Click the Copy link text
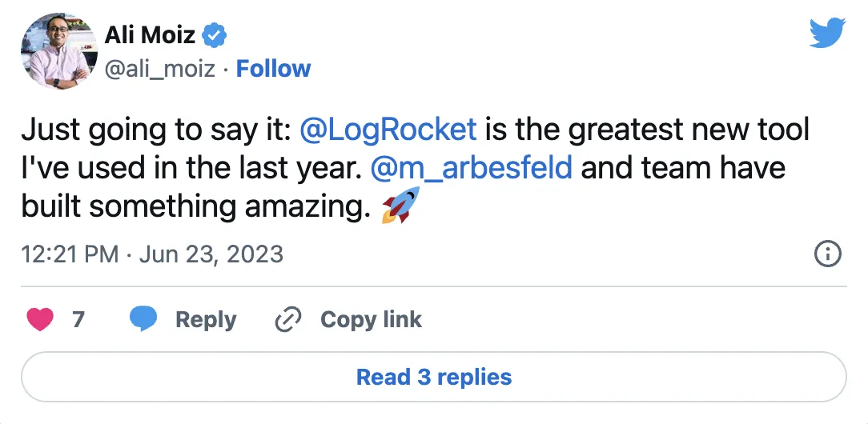This screenshot has height=424, width=868. coord(371,320)
